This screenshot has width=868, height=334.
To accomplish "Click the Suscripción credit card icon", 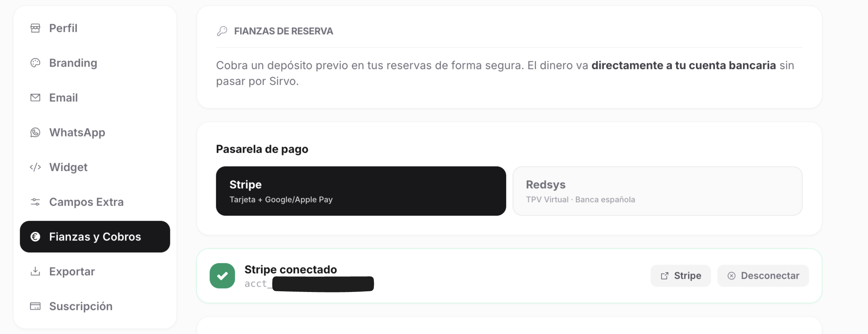I will click(x=35, y=306).
